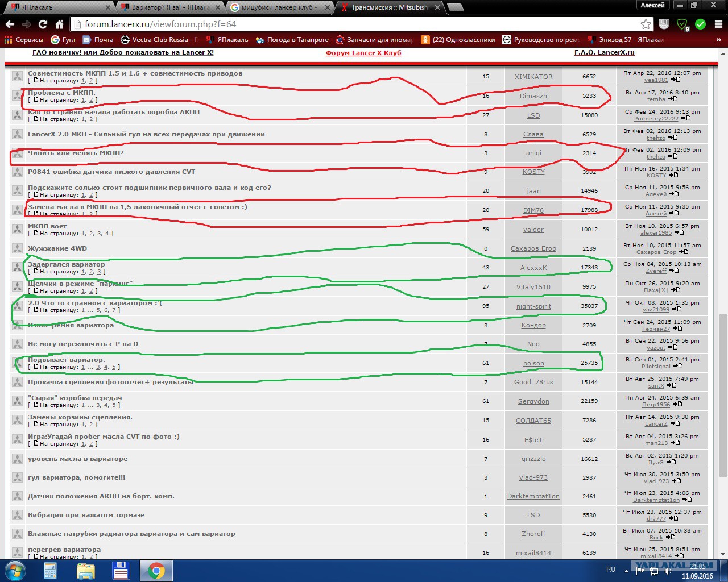
Task: Bookmark this page with the star icon
Action: (x=646, y=24)
